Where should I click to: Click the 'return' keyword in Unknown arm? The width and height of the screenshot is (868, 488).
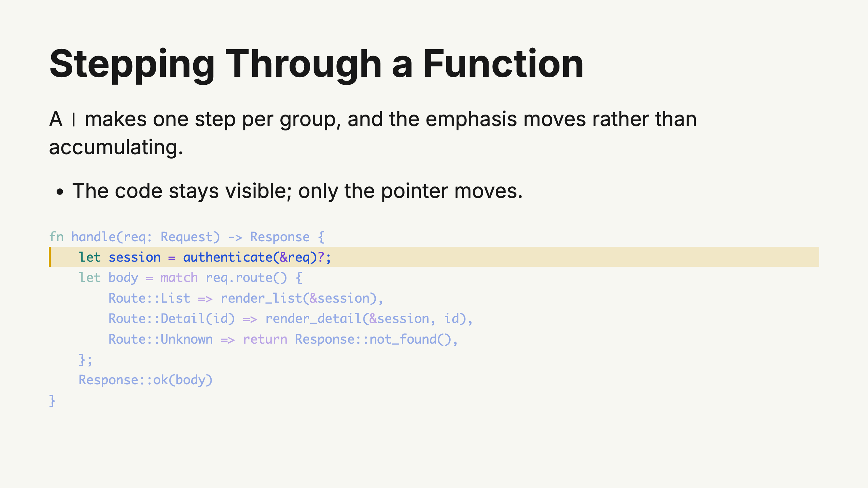click(x=265, y=339)
